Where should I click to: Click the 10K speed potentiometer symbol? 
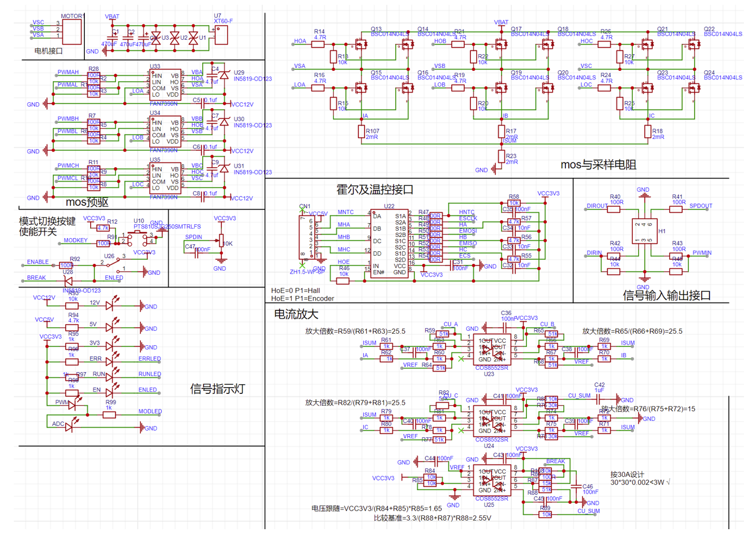pyautogui.click(x=221, y=243)
